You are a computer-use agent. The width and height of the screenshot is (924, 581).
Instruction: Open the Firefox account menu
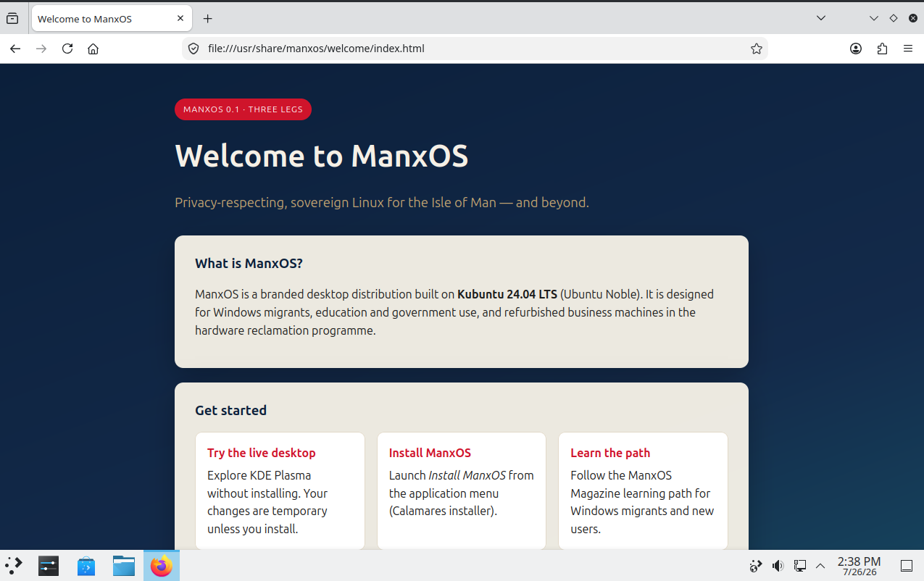point(856,49)
